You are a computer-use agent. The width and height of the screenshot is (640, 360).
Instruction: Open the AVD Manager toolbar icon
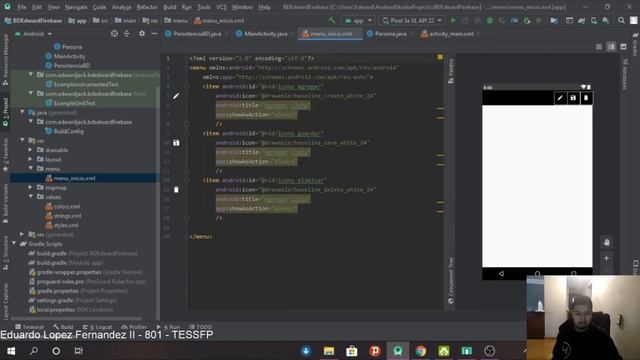click(593, 20)
